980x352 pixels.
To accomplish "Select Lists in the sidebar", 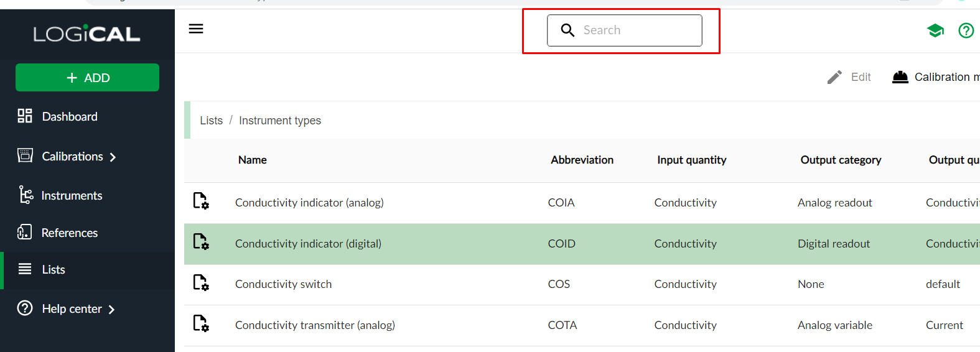I will (54, 270).
